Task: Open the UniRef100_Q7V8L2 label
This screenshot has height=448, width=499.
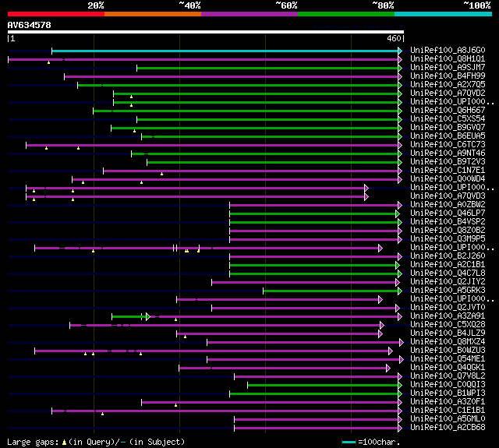Action: 448,376
